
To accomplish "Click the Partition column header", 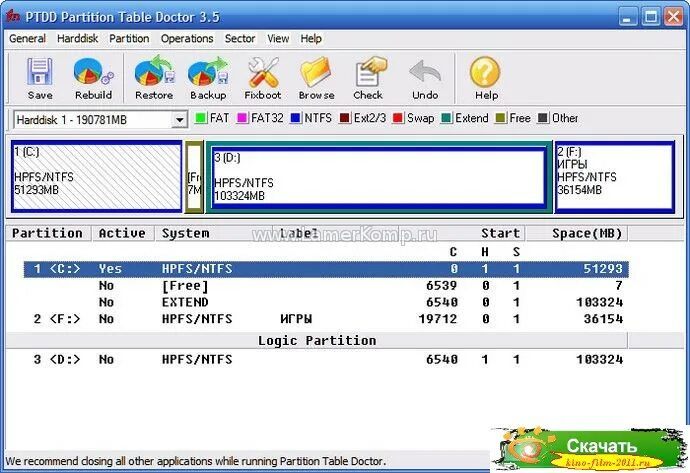I will [47, 233].
